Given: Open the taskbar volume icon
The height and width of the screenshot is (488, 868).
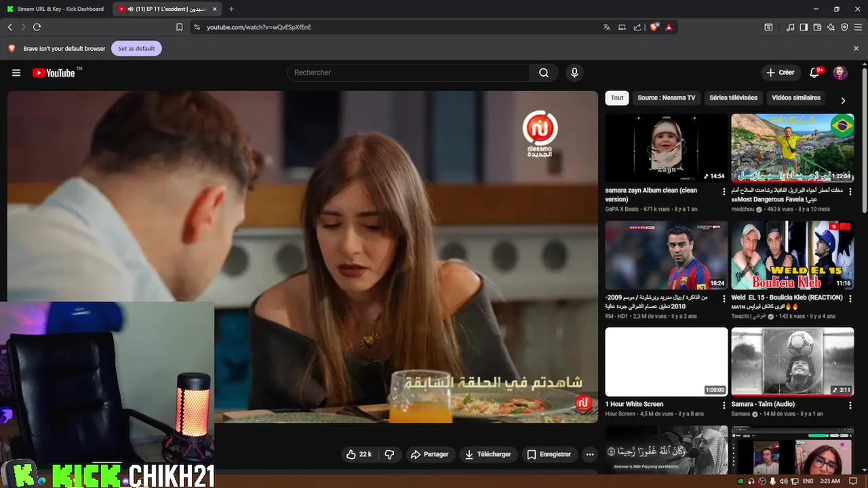Looking at the screenshot, I should (783, 481).
